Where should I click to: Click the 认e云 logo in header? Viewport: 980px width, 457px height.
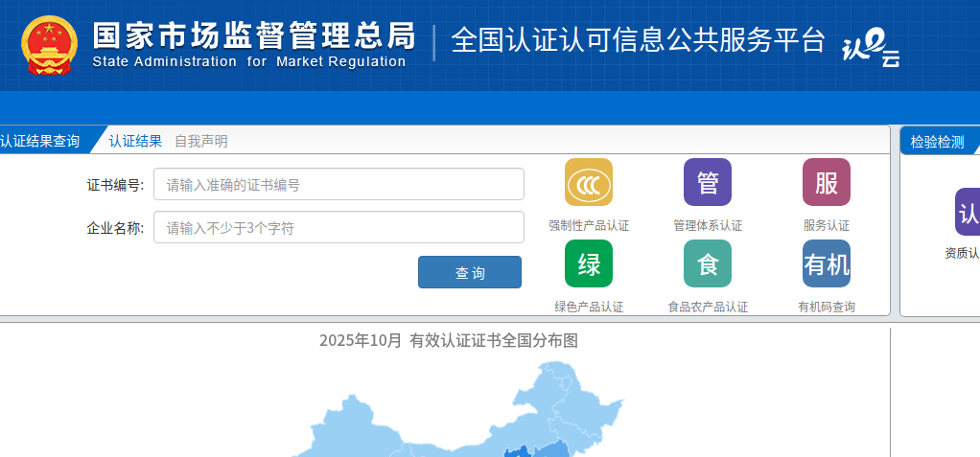pos(870,50)
